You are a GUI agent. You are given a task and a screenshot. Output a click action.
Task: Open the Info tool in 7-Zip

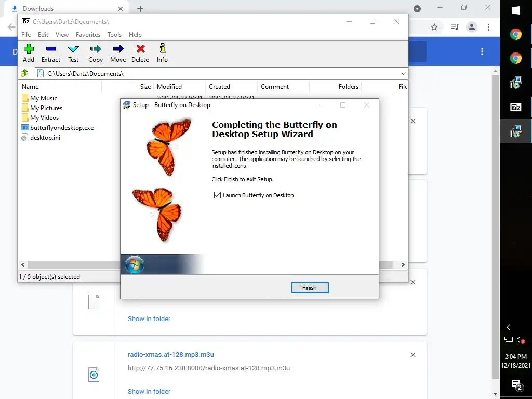point(162,48)
